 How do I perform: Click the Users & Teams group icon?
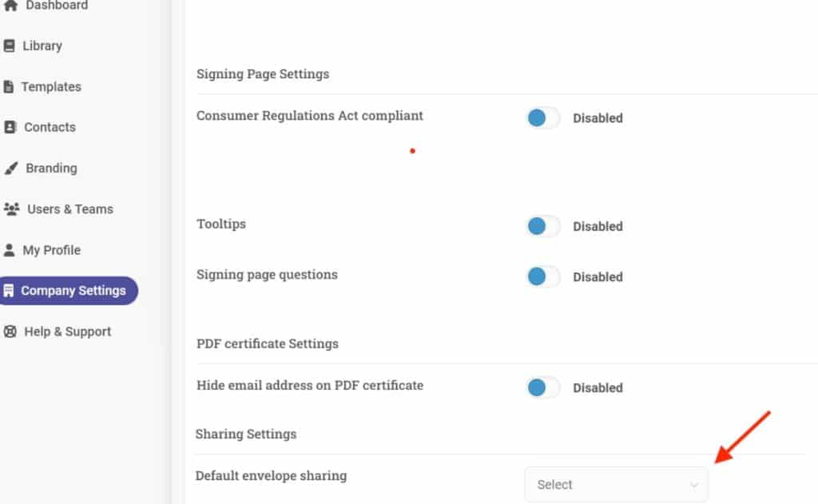pos(11,208)
